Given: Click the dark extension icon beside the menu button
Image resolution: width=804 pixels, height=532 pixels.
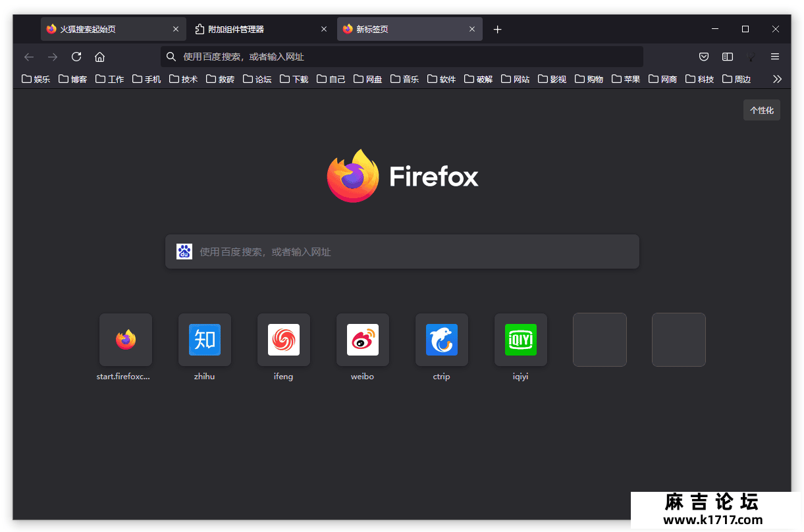Looking at the screenshot, I should coord(751,57).
